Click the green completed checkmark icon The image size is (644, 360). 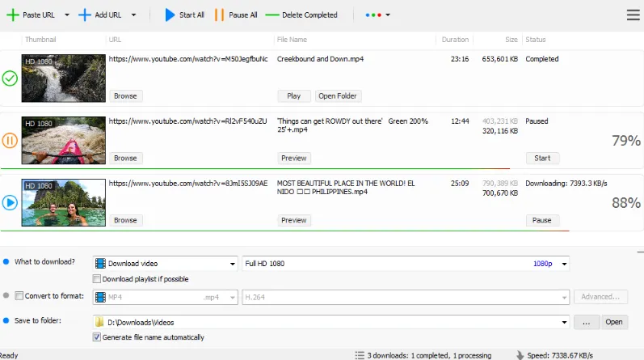pyautogui.click(x=10, y=78)
